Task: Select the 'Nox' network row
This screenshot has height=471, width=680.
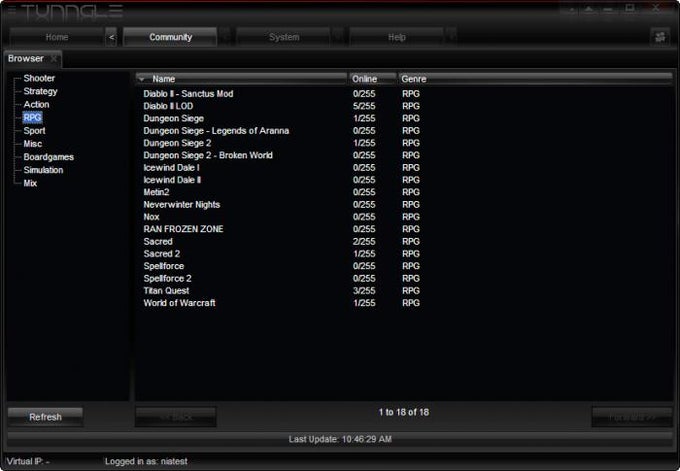Action: [x=404, y=217]
